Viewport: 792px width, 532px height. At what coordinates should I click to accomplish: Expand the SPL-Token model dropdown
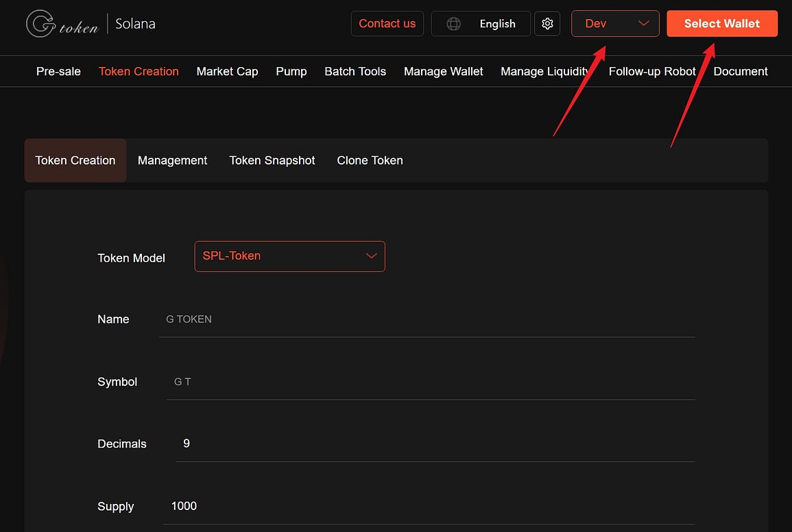pyautogui.click(x=289, y=256)
